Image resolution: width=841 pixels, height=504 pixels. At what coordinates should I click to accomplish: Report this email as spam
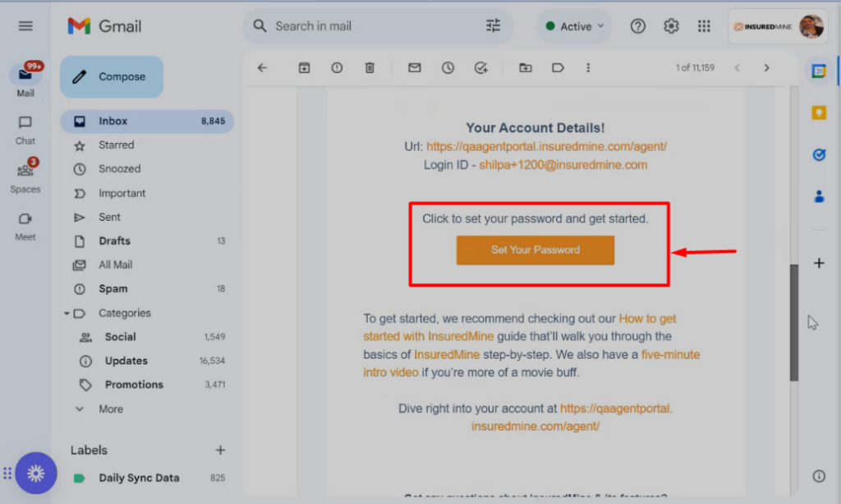[337, 67]
